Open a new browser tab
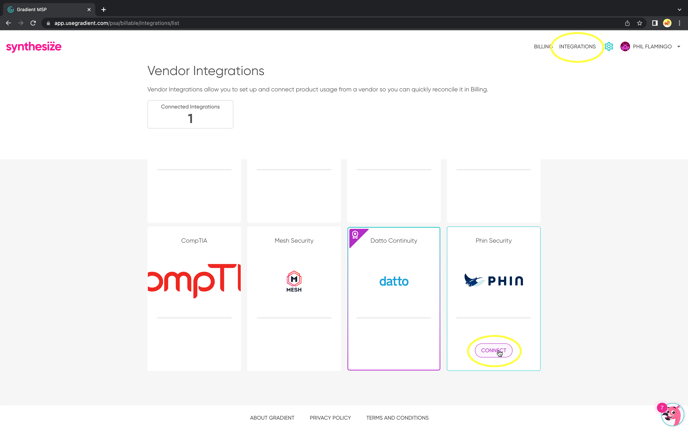This screenshot has height=430, width=688. click(x=104, y=9)
